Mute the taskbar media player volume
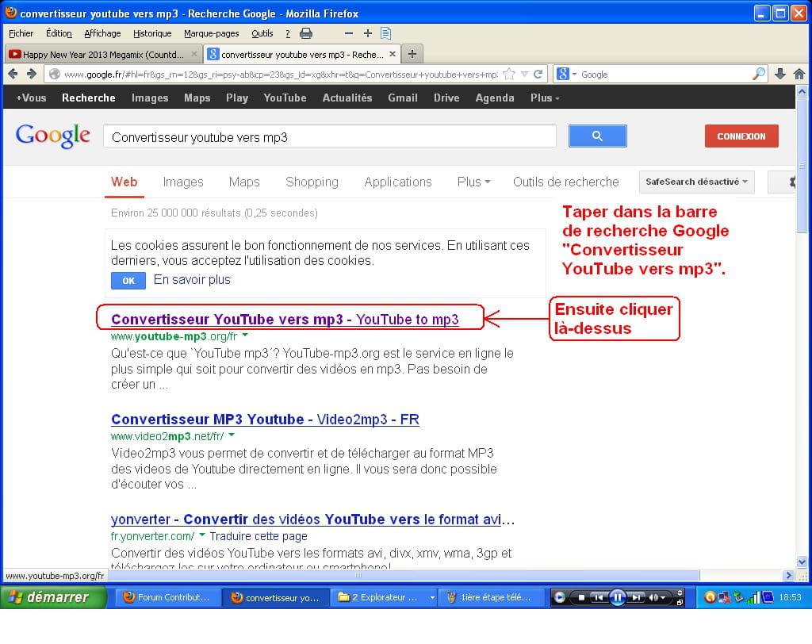 tap(653, 597)
